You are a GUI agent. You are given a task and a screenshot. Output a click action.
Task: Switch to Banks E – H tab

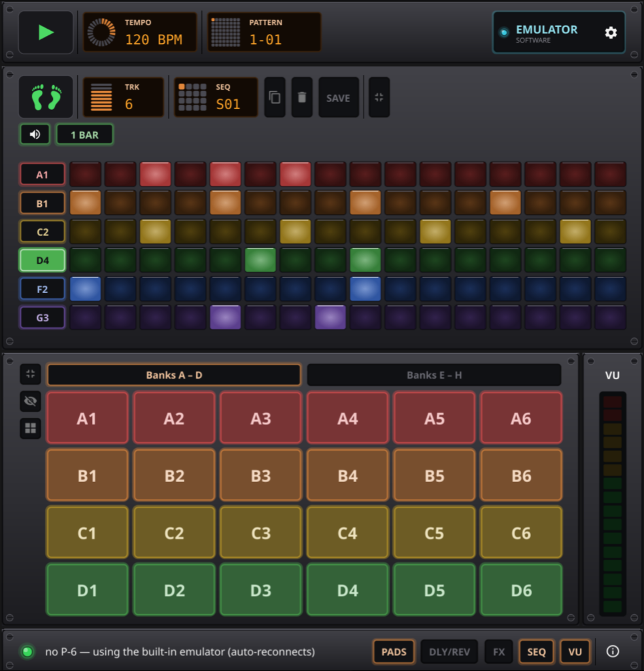(434, 375)
